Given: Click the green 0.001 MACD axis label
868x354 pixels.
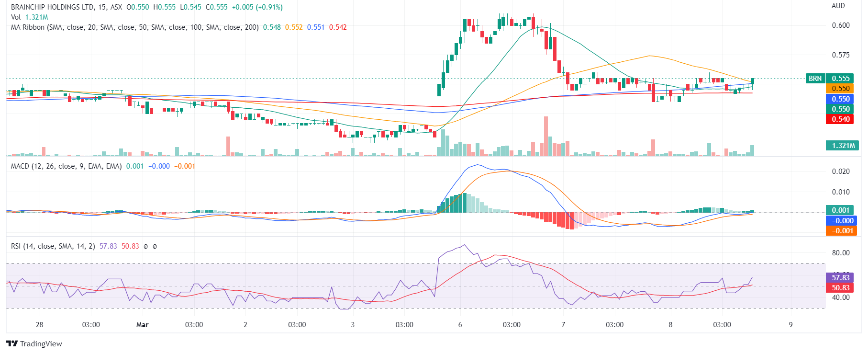Looking at the screenshot, I should tap(840, 210).
